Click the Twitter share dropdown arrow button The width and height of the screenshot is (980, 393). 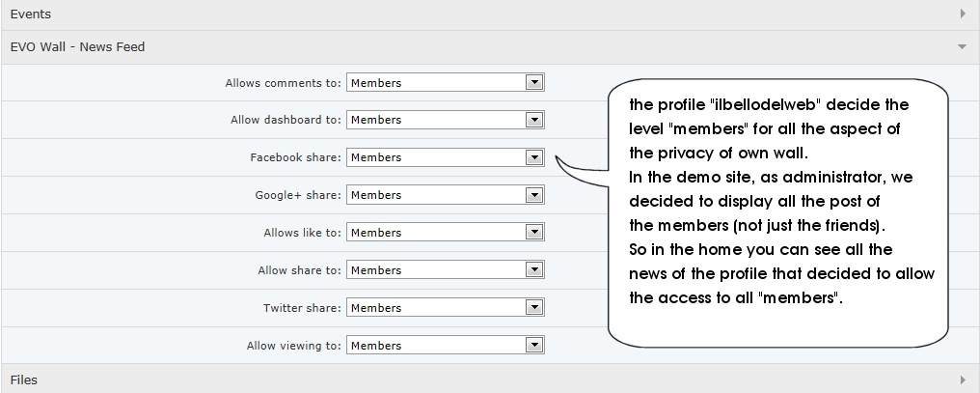[x=534, y=308]
